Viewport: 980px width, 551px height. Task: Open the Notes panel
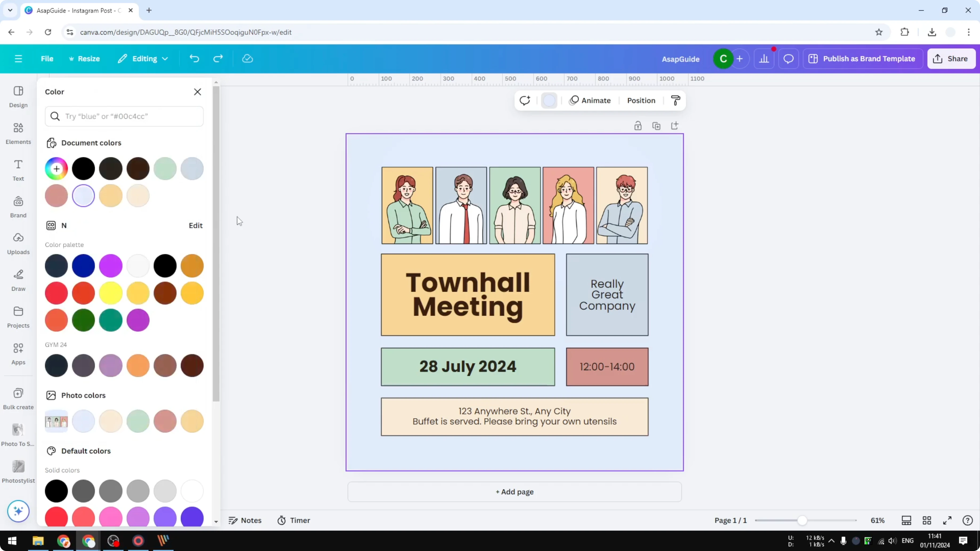pyautogui.click(x=245, y=520)
